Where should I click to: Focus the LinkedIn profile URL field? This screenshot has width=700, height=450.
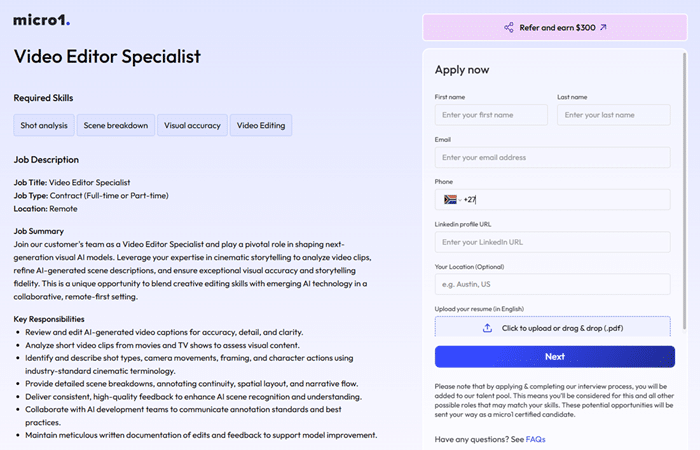(x=552, y=242)
